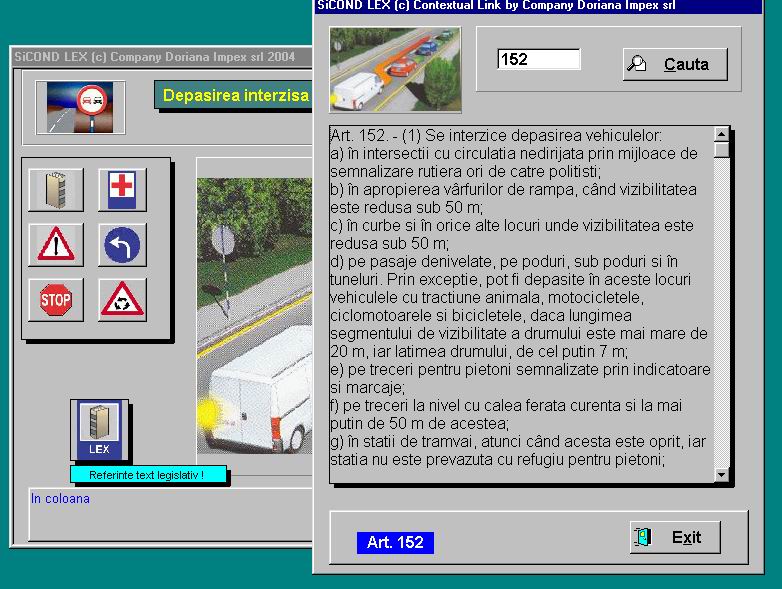Select the warning exclamation triangle sign icon
The width and height of the screenshot is (782, 589).
coord(56,244)
